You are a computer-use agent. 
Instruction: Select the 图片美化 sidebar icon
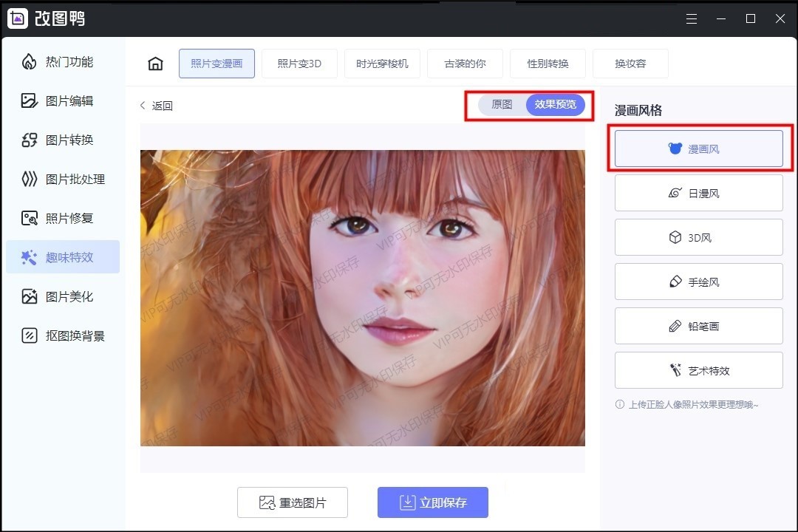coord(29,296)
